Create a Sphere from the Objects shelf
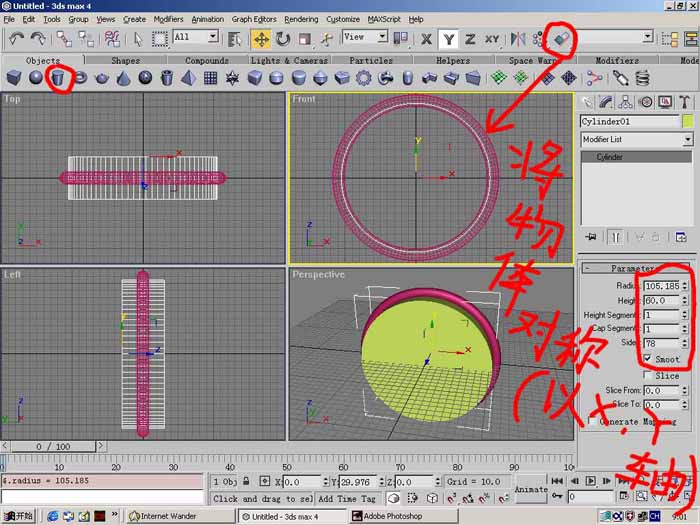Viewport: 700px width, 525px height. (36, 78)
